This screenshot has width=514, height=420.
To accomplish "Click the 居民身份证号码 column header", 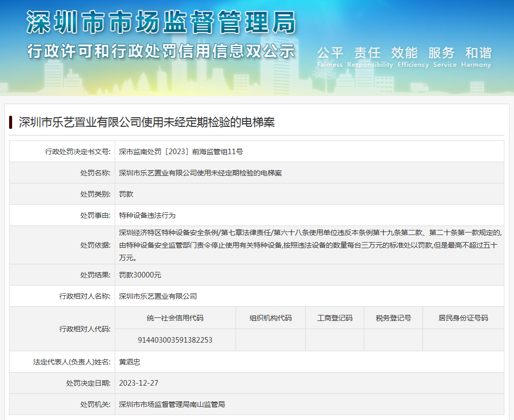I will coord(463,318).
